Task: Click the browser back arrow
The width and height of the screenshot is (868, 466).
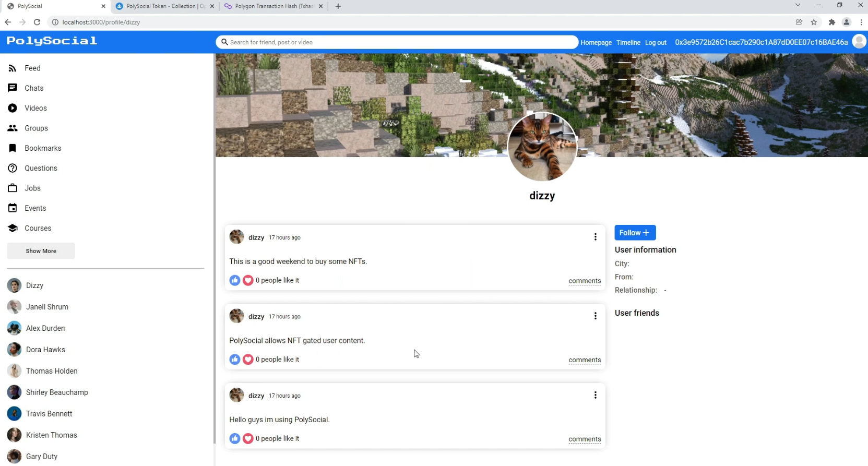Action: click(8, 22)
